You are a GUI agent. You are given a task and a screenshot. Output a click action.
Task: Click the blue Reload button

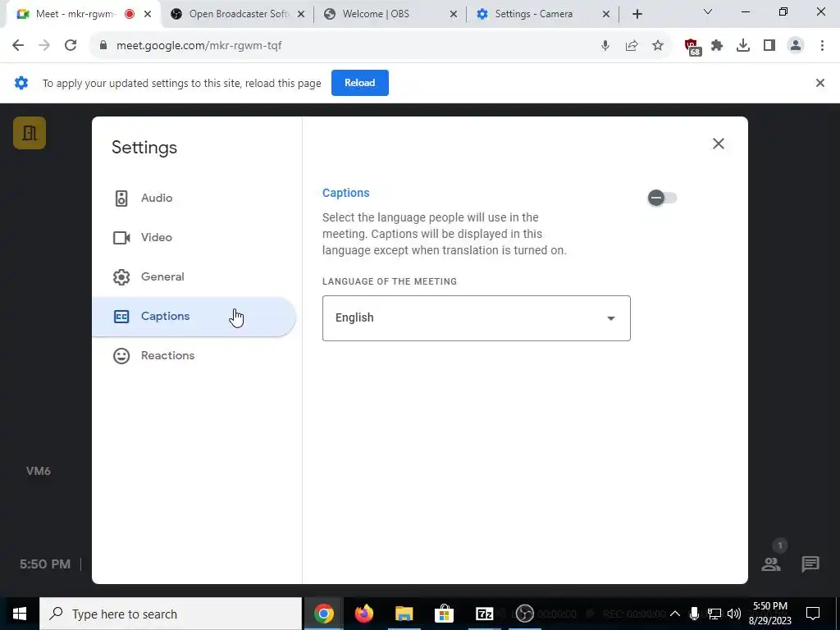(359, 83)
